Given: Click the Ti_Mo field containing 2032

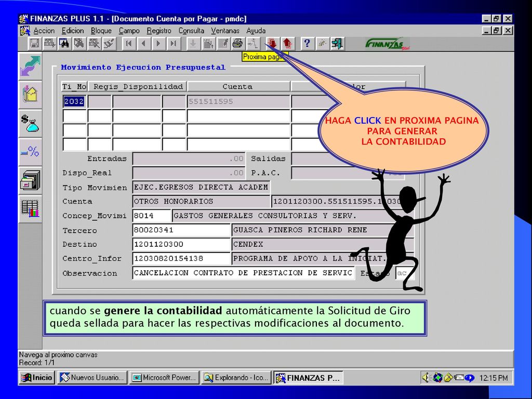Looking at the screenshot, I should (74, 101).
